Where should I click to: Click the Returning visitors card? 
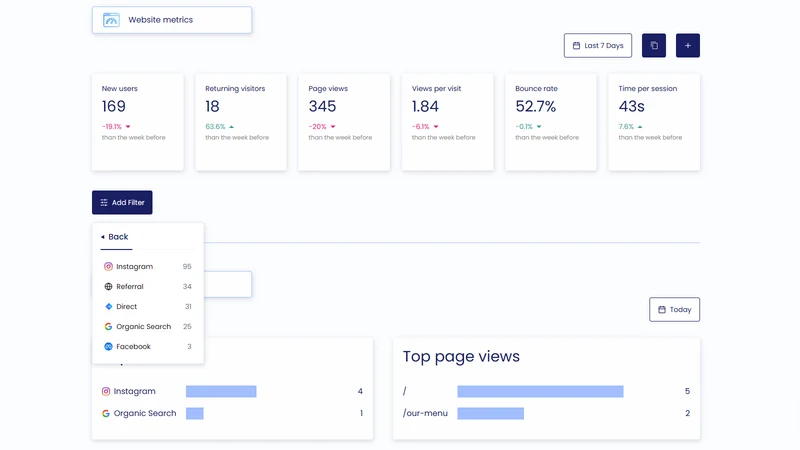point(241,122)
